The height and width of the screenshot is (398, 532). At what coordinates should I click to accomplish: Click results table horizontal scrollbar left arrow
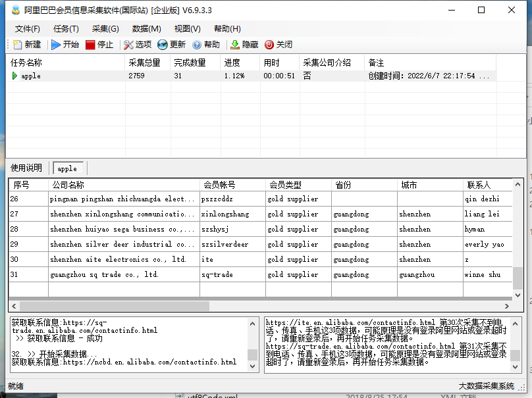(x=14, y=306)
